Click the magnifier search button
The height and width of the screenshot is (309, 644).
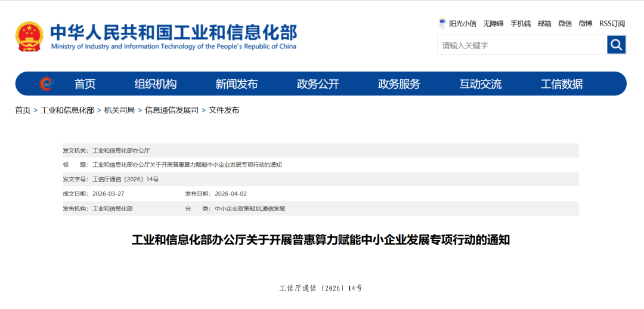[616, 45]
